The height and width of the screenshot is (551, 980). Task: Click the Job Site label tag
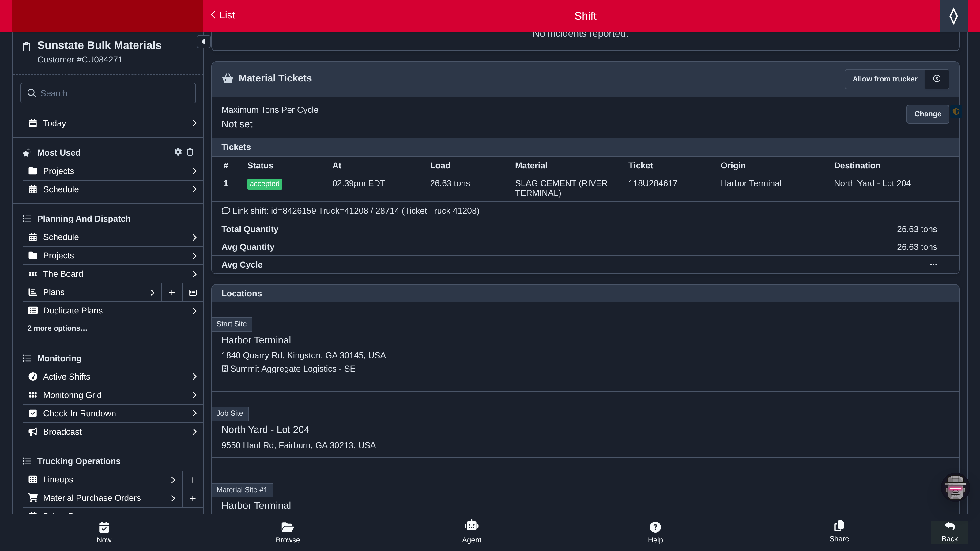pyautogui.click(x=230, y=413)
